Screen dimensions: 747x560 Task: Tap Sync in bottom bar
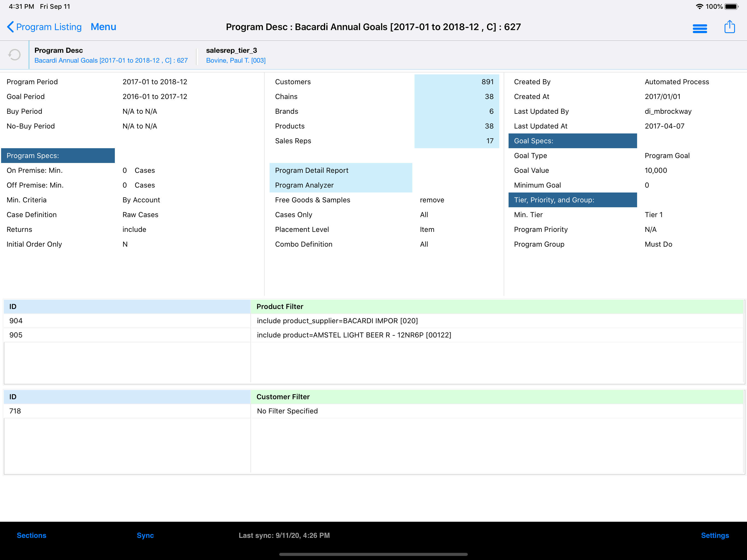pyautogui.click(x=145, y=535)
